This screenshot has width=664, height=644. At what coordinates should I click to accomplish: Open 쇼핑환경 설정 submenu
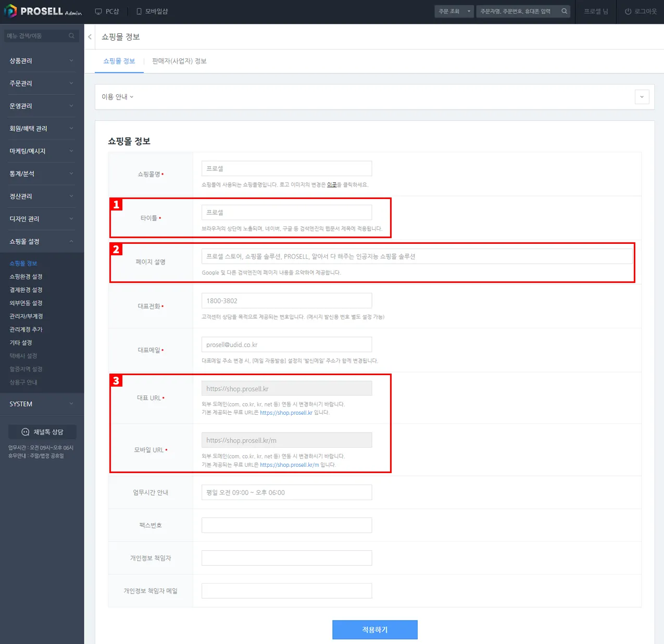[26, 277]
